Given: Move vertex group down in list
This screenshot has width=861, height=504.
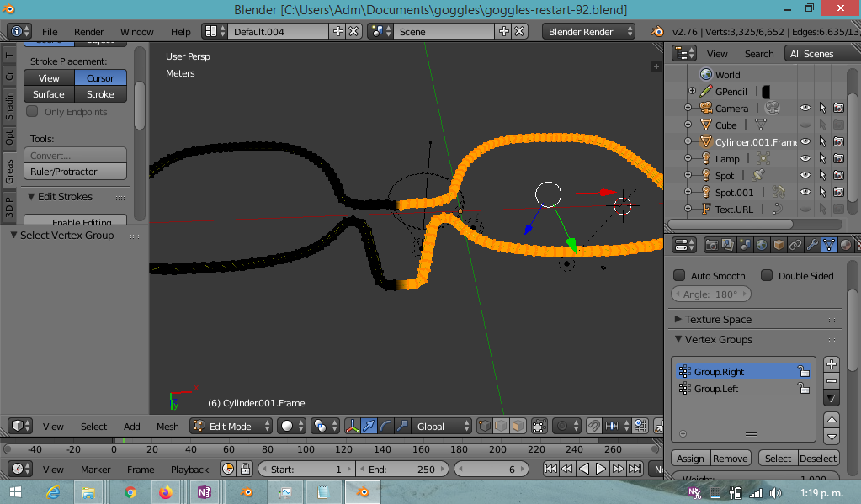Looking at the screenshot, I should pos(832,437).
